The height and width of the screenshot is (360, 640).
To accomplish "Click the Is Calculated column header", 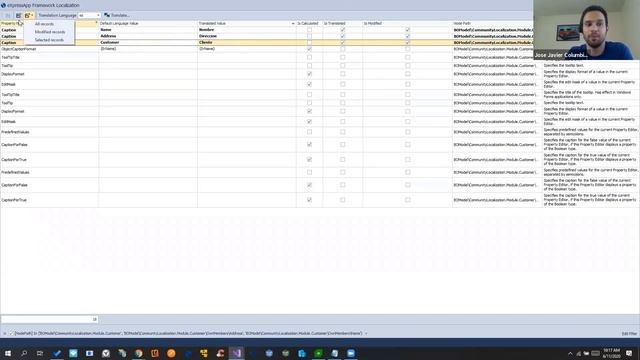I will [x=309, y=24].
